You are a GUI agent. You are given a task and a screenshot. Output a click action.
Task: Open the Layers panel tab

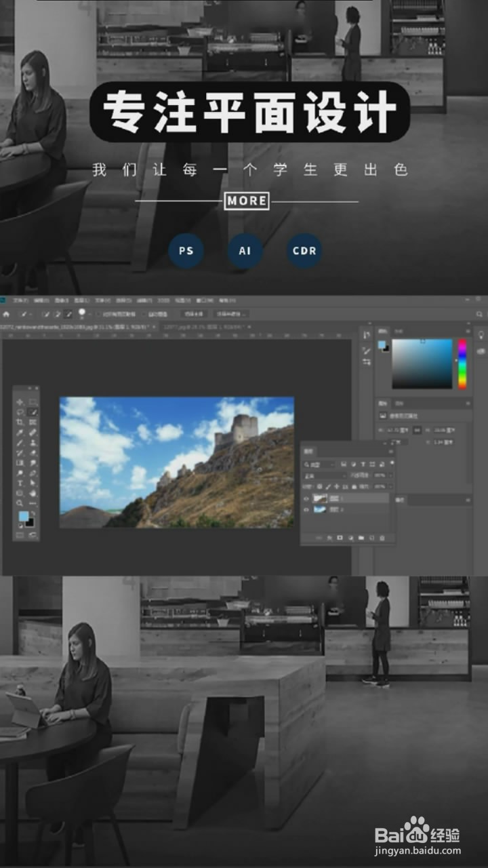308,452
